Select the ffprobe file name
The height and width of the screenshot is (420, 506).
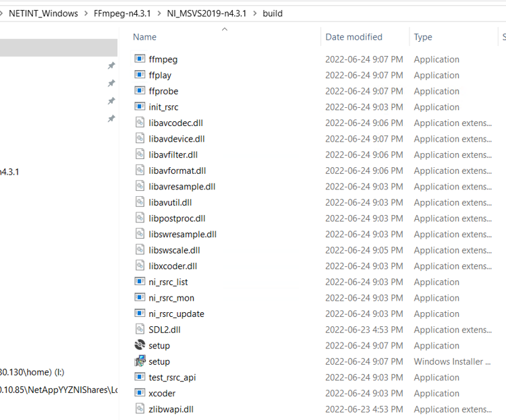coord(163,91)
